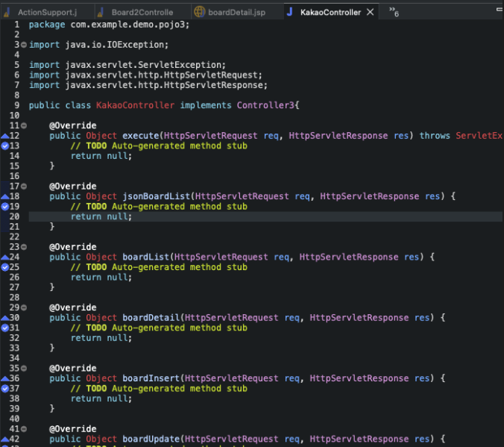Click the TODO task marker on line 19
Screen dimensions: 504x447
(4, 207)
